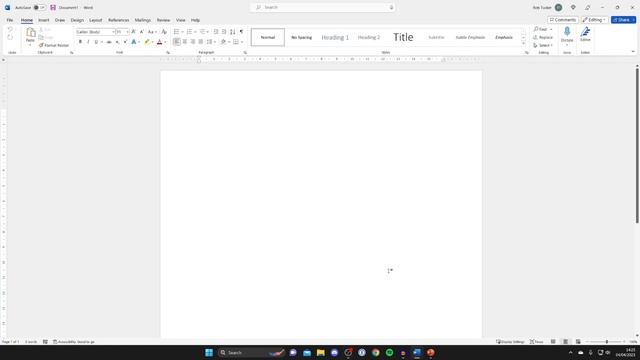Click the Redo arrow below Undo

point(10,38)
